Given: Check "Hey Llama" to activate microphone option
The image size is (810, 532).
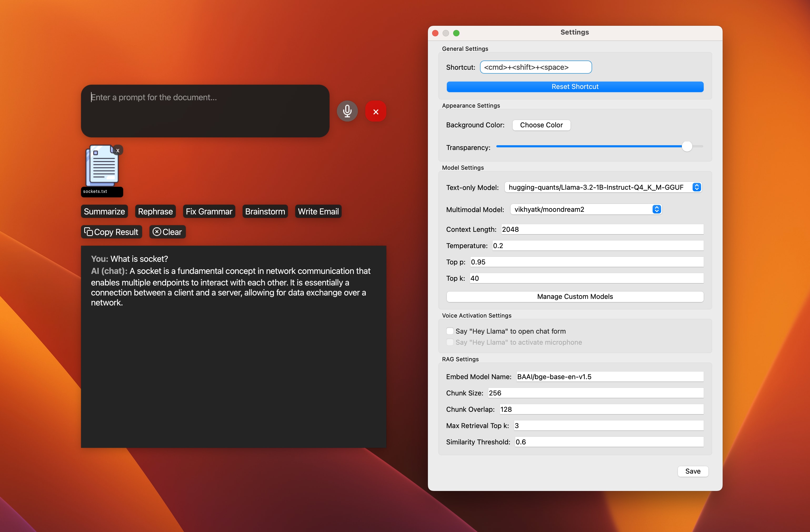Looking at the screenshot, I should click(x=450, y=342).
